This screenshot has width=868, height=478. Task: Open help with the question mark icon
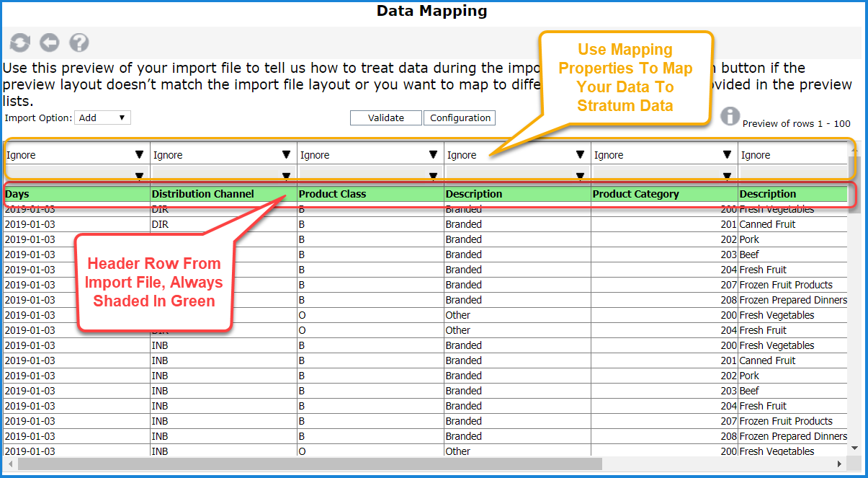coord(79,43)
